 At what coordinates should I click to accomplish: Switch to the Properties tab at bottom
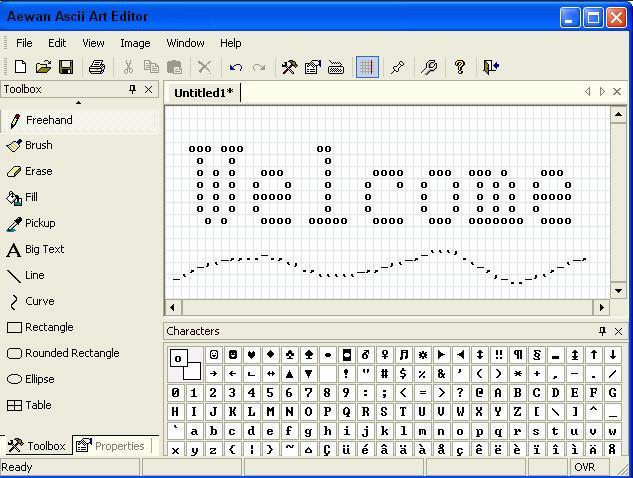[x=111, y=446]
